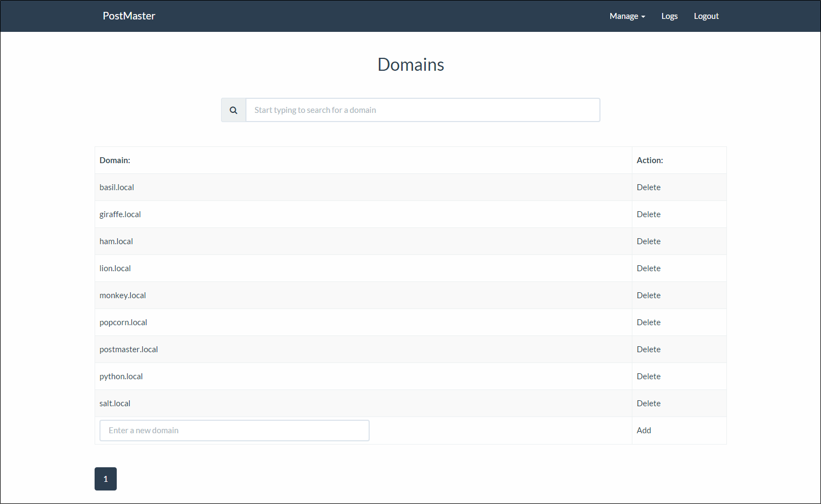Click the giraffe.local domain name
Screen dimensions: 821x504
[120, 214]
